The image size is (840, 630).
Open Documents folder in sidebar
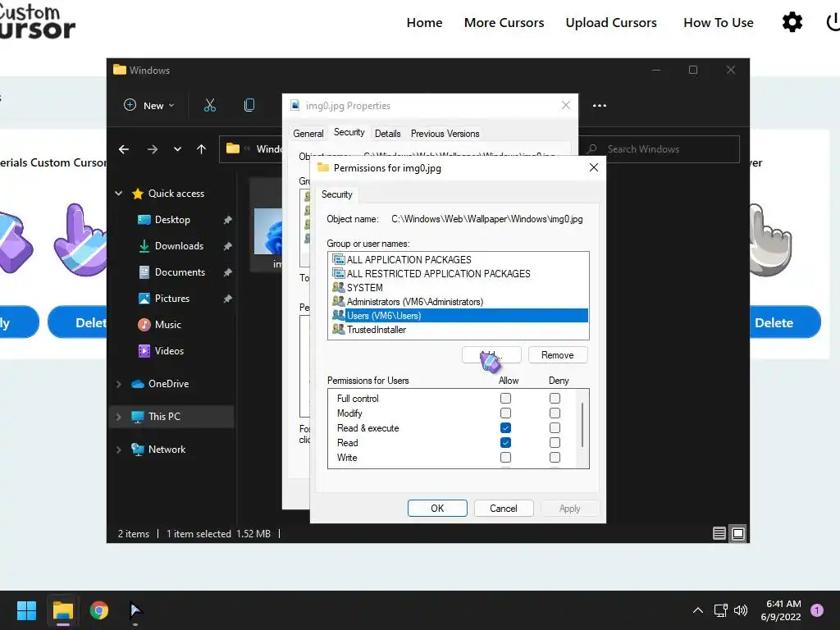click(180, 272)
